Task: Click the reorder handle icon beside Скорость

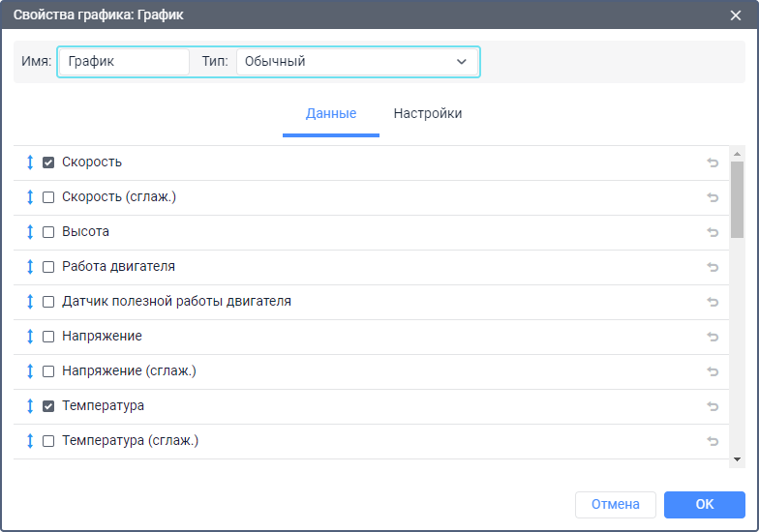Action: pyautogui.click(x=30, y=163)
